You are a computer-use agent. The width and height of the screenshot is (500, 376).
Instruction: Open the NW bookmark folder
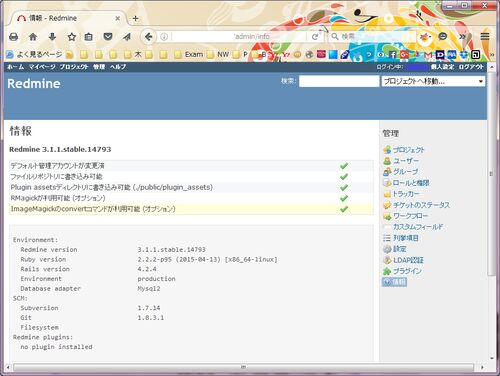[x=218, y=54]
